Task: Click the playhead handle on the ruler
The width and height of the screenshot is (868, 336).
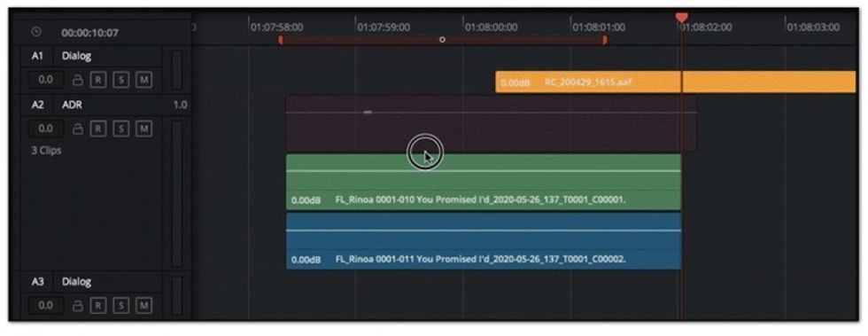Action: click(681, 19)
